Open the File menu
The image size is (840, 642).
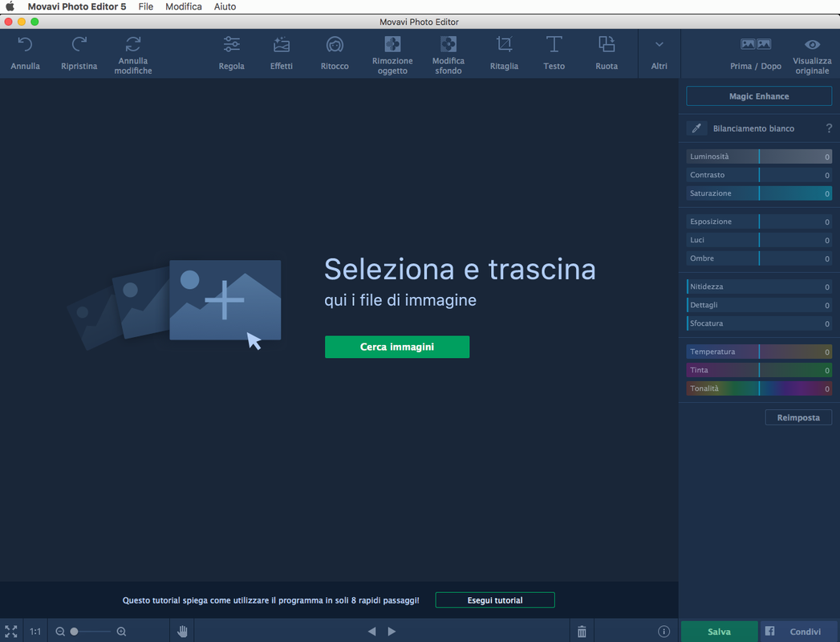146,6
